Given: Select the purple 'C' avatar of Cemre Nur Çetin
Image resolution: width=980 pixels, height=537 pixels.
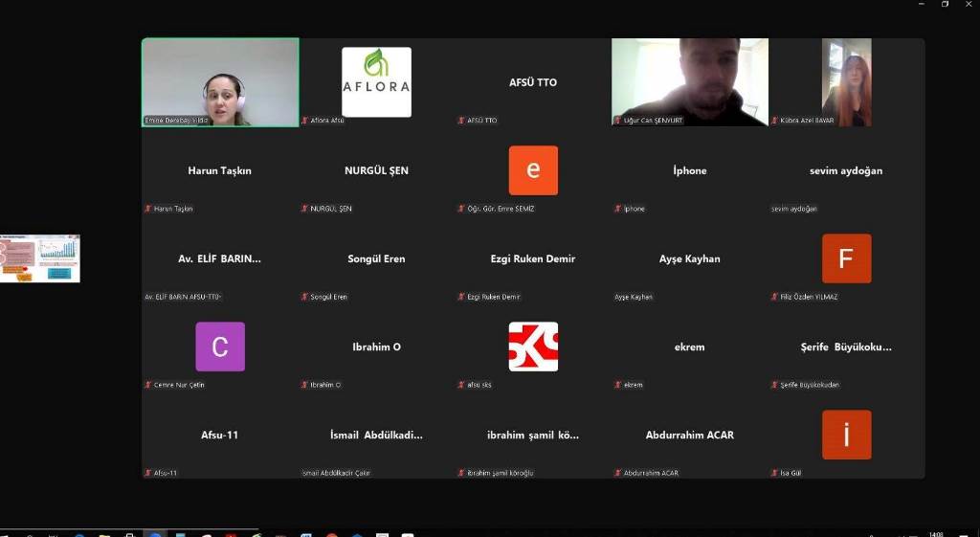Looking at the screenshot, I should [x=220, y=347].
